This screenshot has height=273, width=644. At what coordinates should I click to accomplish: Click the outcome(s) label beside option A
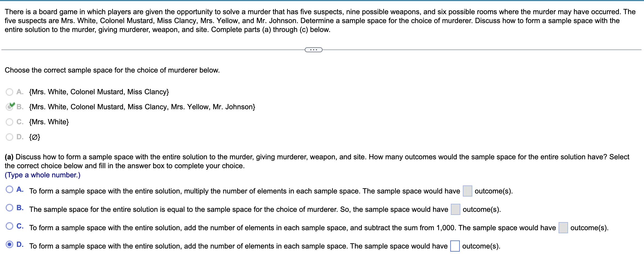493,191
